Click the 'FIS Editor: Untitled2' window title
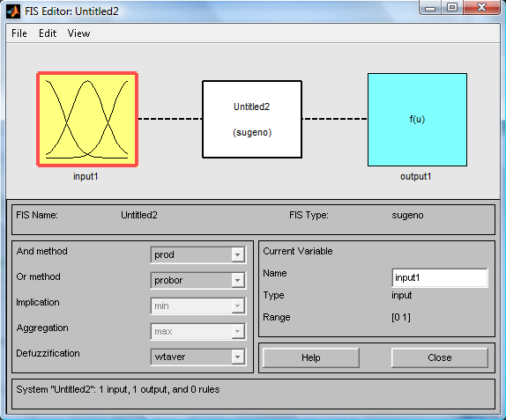 pos(71,11)
